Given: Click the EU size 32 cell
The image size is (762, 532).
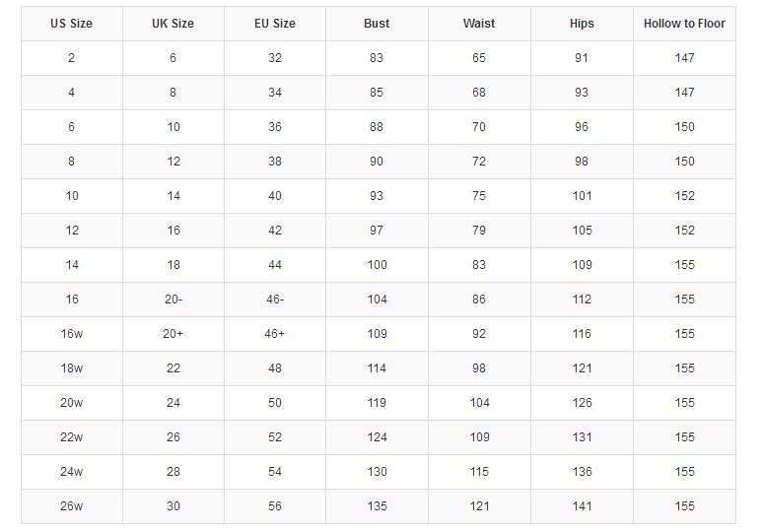Looking at the screenshot, I should coord(275,58).
